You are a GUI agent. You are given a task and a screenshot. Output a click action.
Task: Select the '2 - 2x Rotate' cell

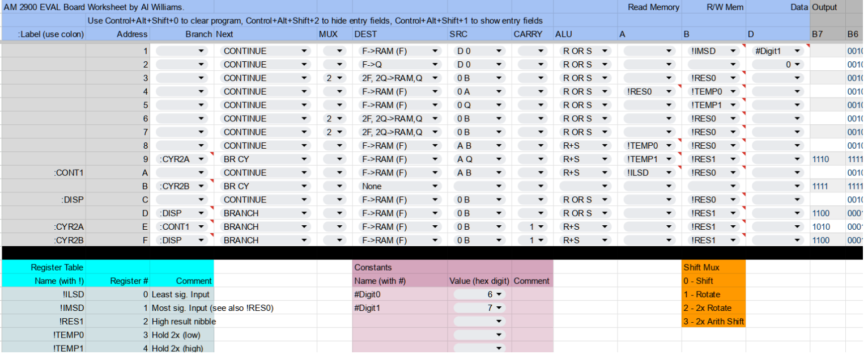713,308
